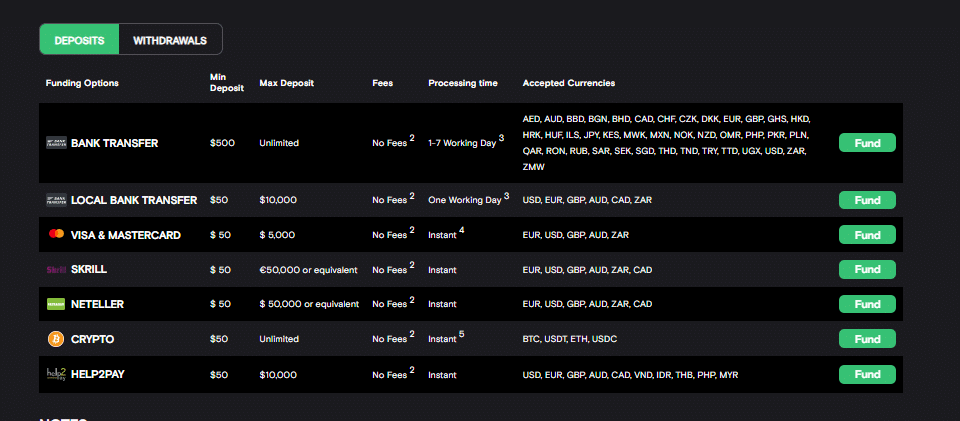Select the LOCAL BANK TRANSFER label
The width and height of the screenshot is (960, 421).
pyautogui.click(x=134, y=200)
